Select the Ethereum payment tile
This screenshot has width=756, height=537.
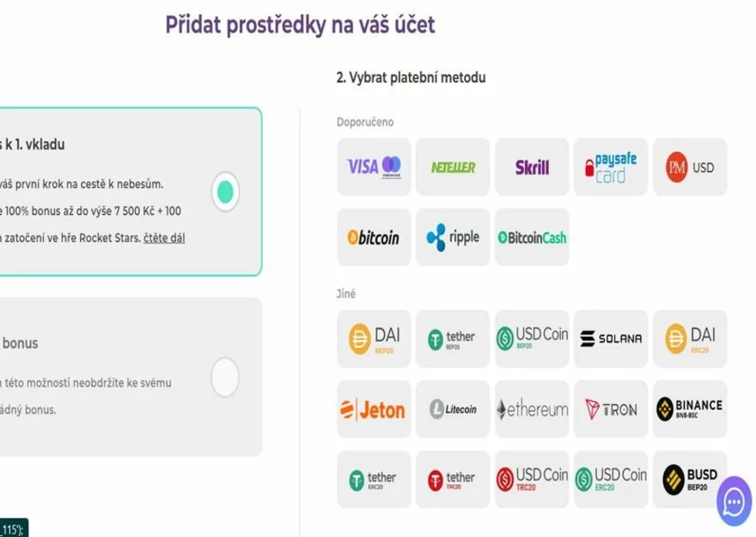pos(532,409)
